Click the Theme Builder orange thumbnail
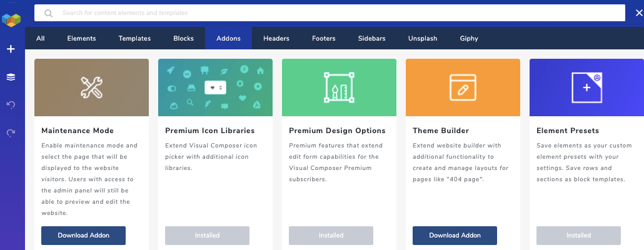The image size is (644, 250). pos(463,87)
